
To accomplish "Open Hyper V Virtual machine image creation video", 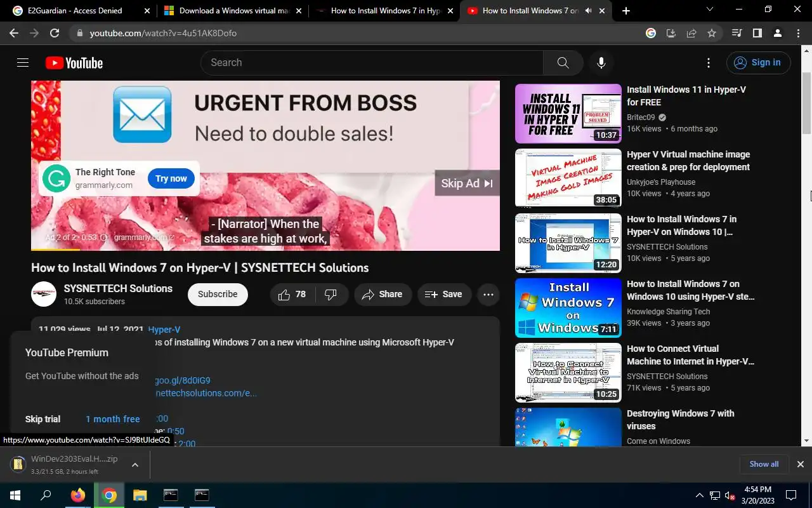I will (688, 161).
